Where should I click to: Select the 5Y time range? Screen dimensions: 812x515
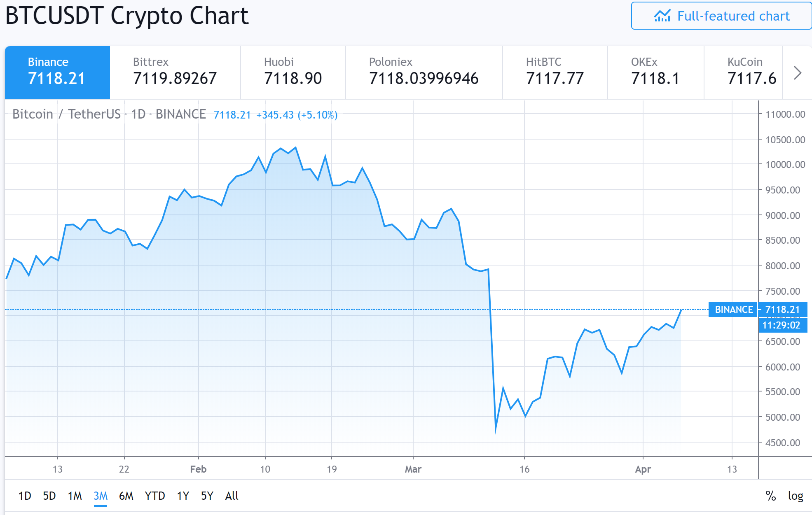pyautogui.click(x=207, y=496)
